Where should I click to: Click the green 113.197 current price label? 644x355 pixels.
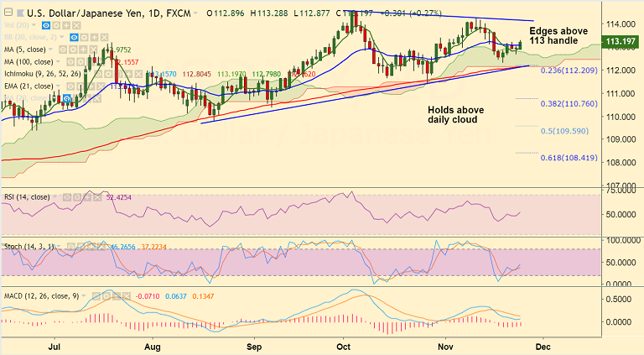pos(621,41)
